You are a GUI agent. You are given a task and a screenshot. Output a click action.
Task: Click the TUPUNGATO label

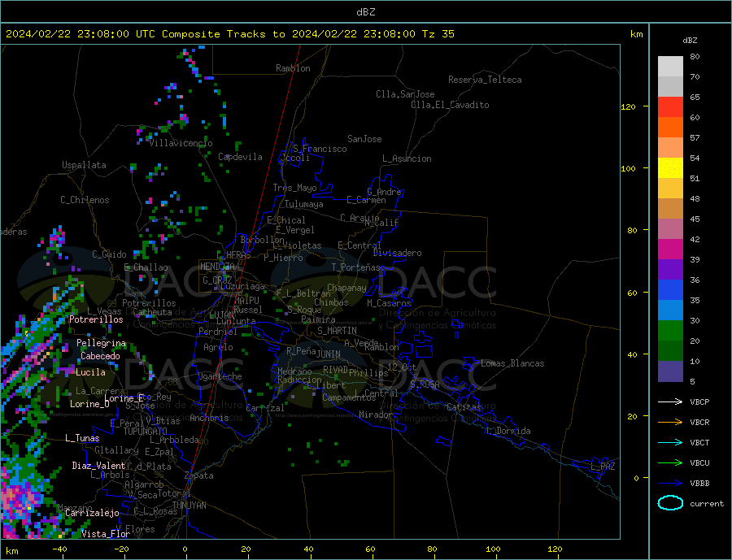146,432
